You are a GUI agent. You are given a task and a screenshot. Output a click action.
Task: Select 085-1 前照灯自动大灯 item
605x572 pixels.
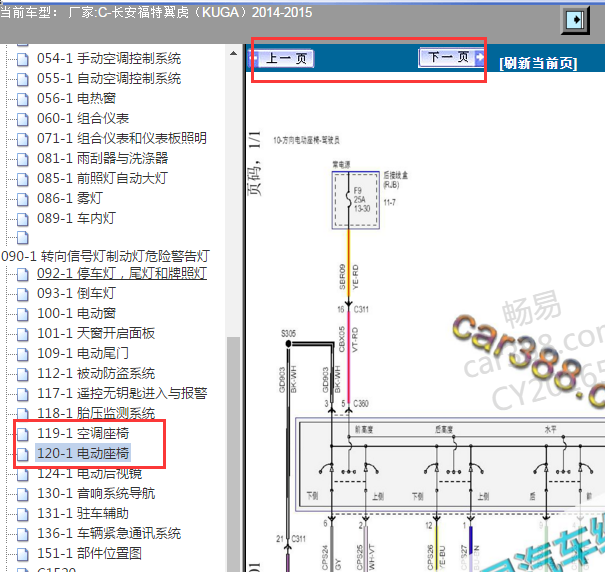coord(102,179)
